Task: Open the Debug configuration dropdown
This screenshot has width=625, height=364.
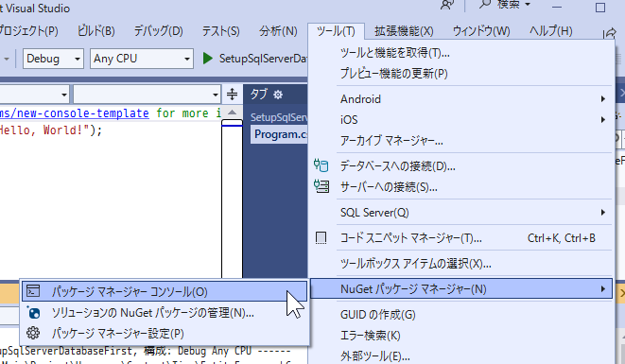Action: tap(53, 59)
